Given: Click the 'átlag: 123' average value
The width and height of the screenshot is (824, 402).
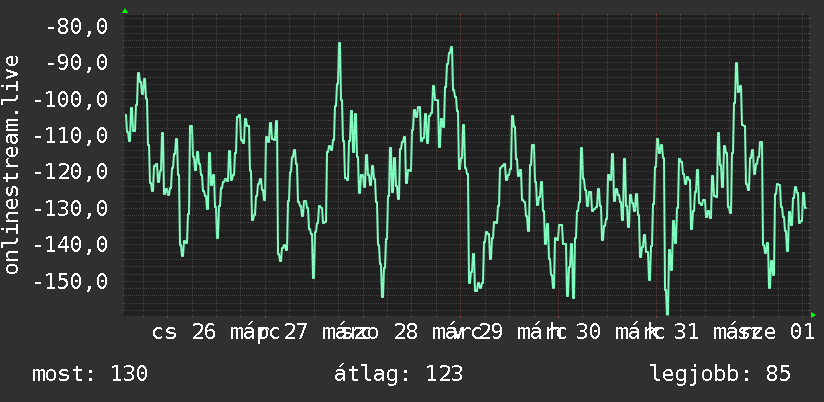Looking at the screenshot, I should pyautogui.click(x=398, y=373).
